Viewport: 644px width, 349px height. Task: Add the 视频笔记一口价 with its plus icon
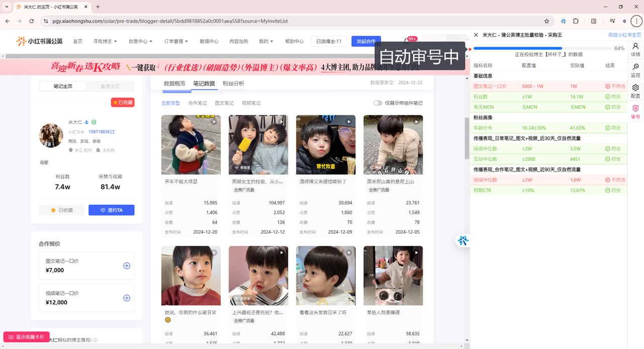[127, 298]
